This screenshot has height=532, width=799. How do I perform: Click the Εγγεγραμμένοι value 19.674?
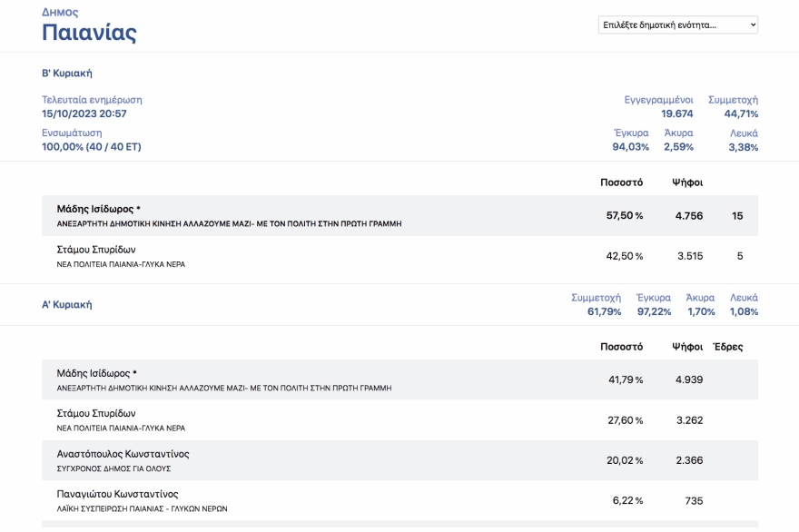pos(676,113)
